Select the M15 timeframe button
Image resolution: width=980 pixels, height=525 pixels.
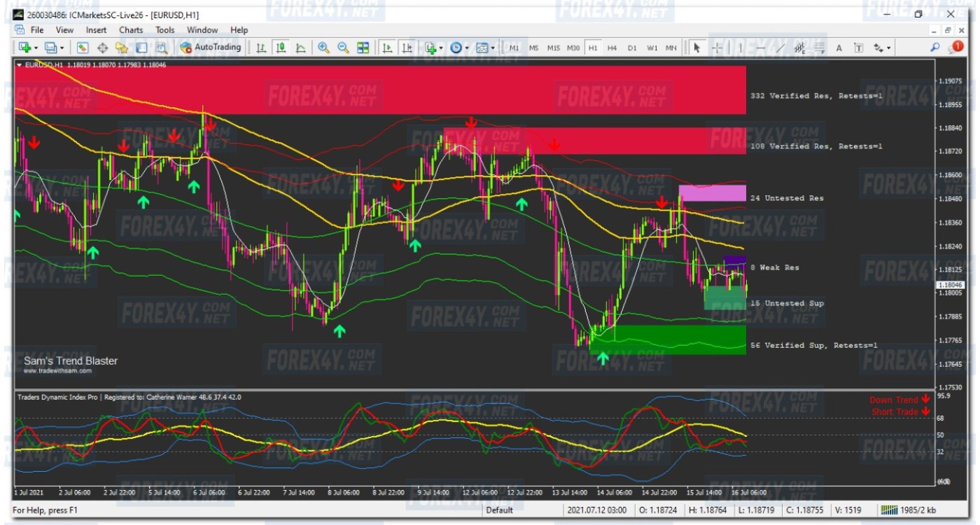point(553,48)
